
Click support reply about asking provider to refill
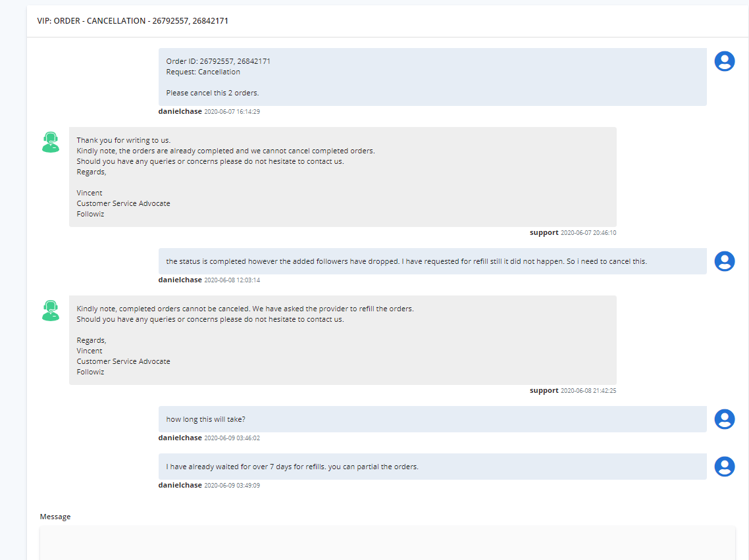coord(342,340)
